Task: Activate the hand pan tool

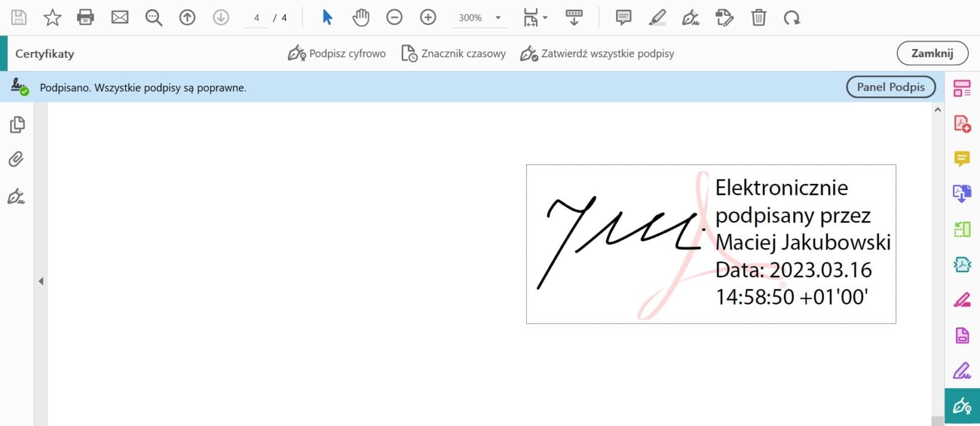Action: tap(361, 18)
